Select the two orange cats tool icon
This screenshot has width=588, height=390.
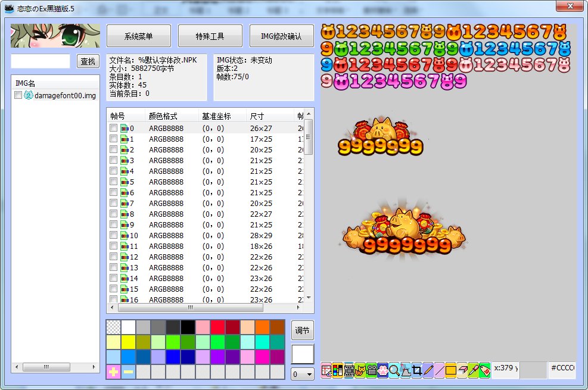pos(360,370)
